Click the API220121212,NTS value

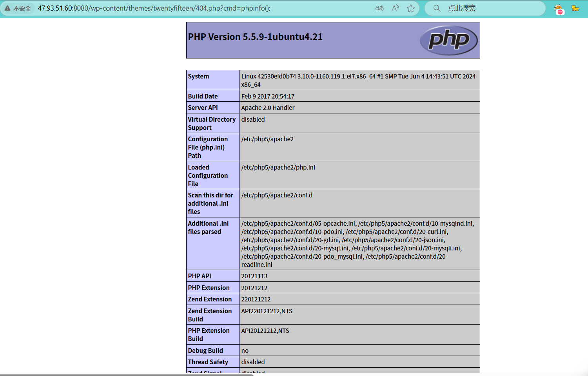(x=267, y=311)
